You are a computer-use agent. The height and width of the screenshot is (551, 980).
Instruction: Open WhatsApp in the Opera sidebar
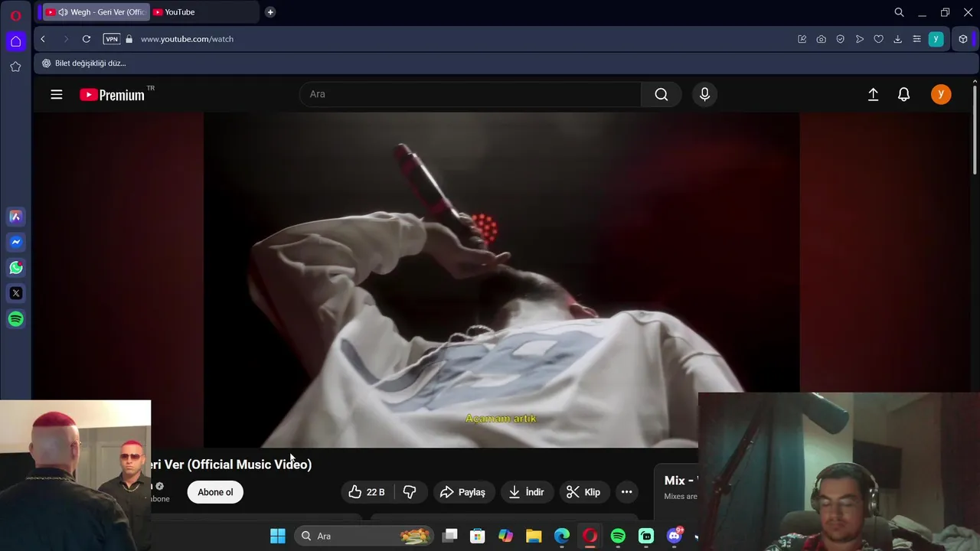(15, 268)
